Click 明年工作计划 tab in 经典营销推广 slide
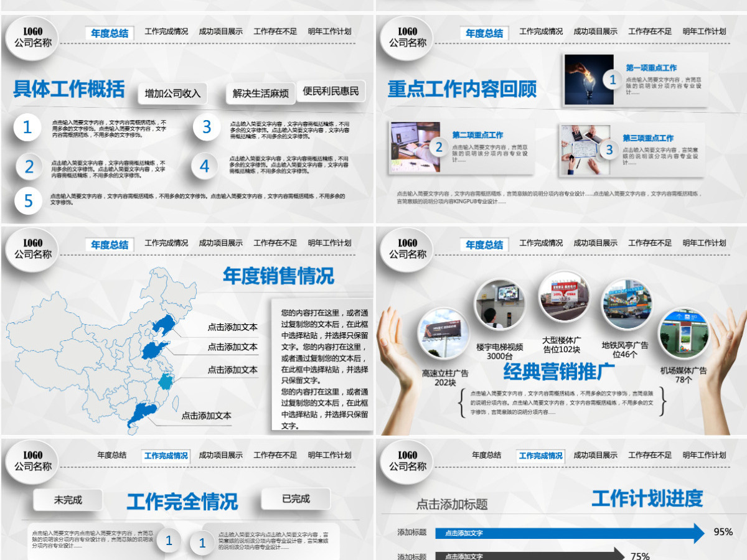This screenshot has height=560, width=747. [x=704, y=243]
